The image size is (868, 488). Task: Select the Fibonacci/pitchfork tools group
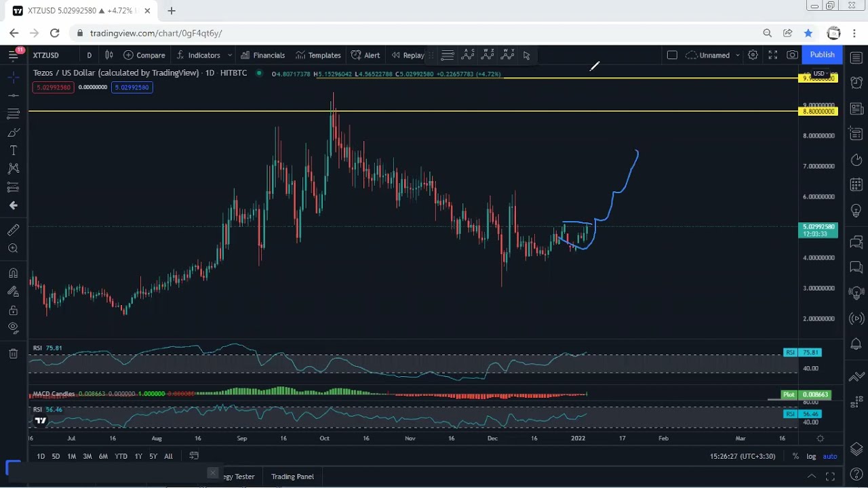pos(13,114)
